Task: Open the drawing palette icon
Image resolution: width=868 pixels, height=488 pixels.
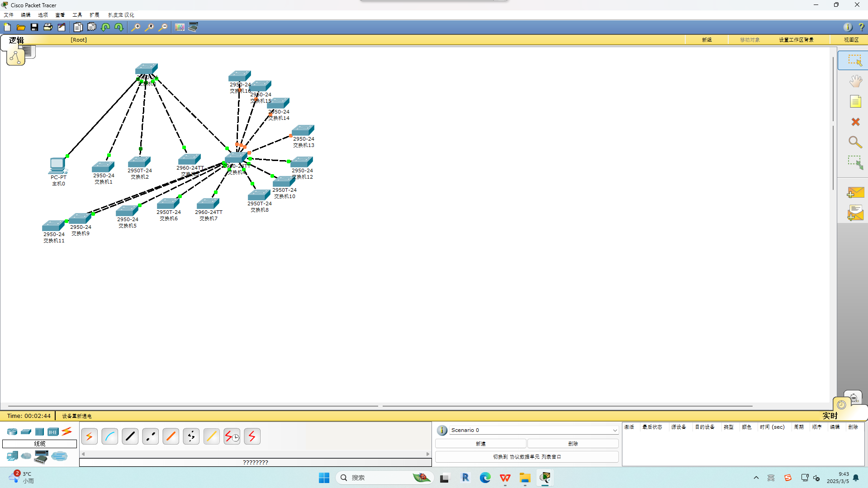Action: coord(180,27)
